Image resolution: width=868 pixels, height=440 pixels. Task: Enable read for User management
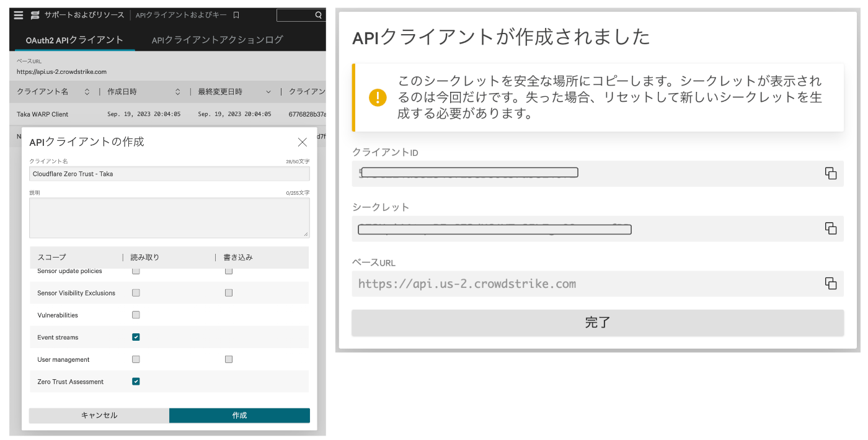[x=136, y=359]
